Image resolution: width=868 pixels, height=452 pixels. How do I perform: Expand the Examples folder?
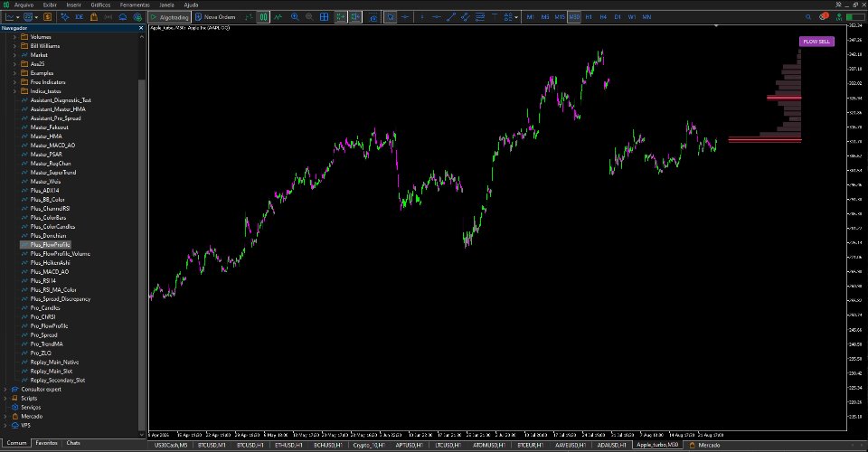pyautogui.click(x=14, y=73)
